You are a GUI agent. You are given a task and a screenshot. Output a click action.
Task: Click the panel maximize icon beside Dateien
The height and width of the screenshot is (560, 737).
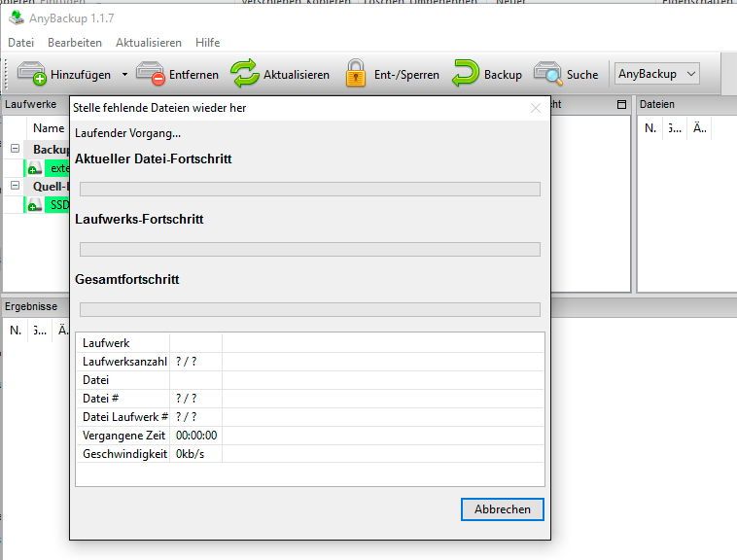(x=621, y=104)
